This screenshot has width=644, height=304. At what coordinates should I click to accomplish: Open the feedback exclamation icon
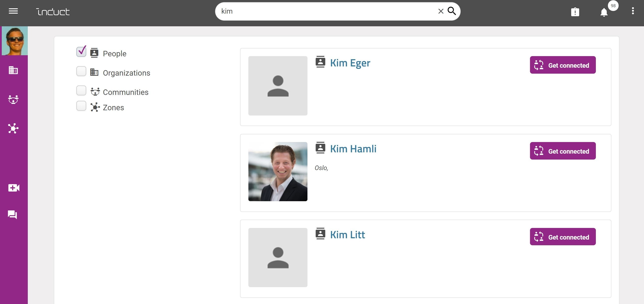[x=575, y=12]
